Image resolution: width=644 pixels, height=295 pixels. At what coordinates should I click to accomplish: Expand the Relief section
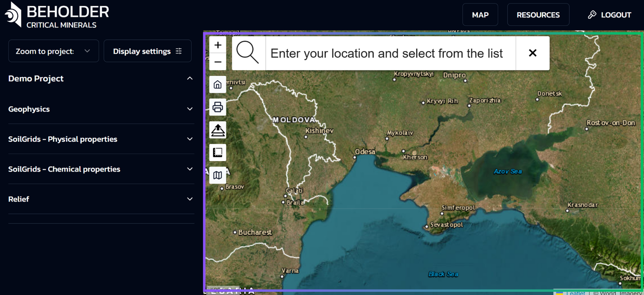pyautogui.click(x=190, y=199)
